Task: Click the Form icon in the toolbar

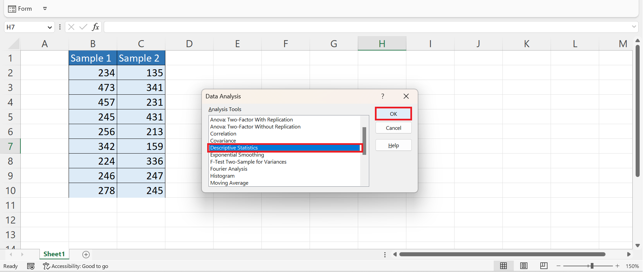Action: (x=12, y=9)
